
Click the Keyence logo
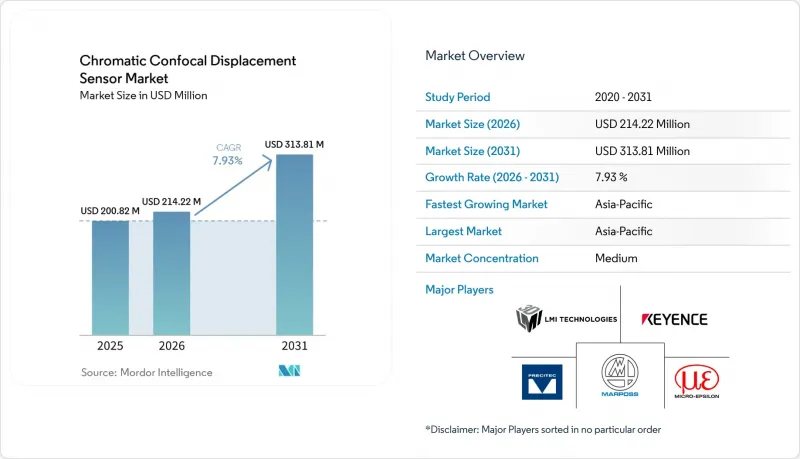click(x=674, y=320)
